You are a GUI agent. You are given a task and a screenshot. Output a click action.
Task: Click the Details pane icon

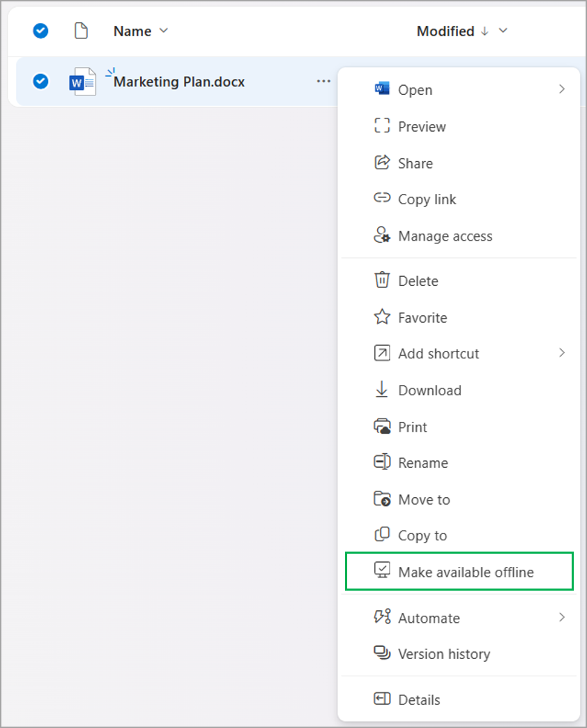[382, 698]
